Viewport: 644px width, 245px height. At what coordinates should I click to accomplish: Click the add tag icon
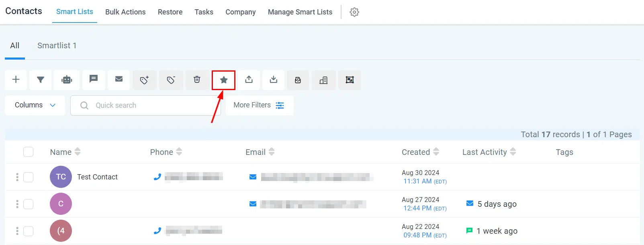145,80
